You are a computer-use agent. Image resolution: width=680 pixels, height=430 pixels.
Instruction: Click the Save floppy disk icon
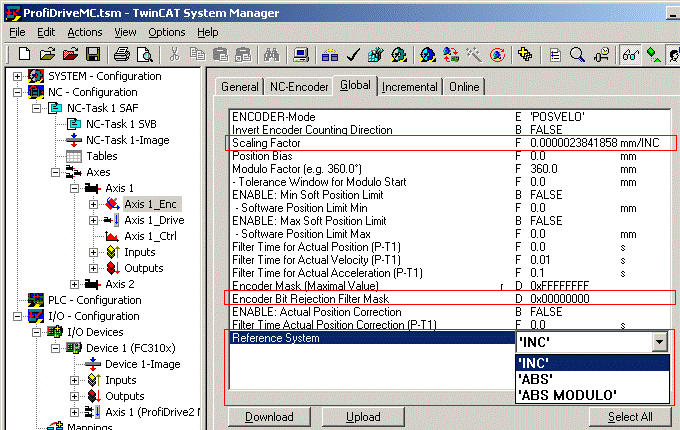[93, 55]
